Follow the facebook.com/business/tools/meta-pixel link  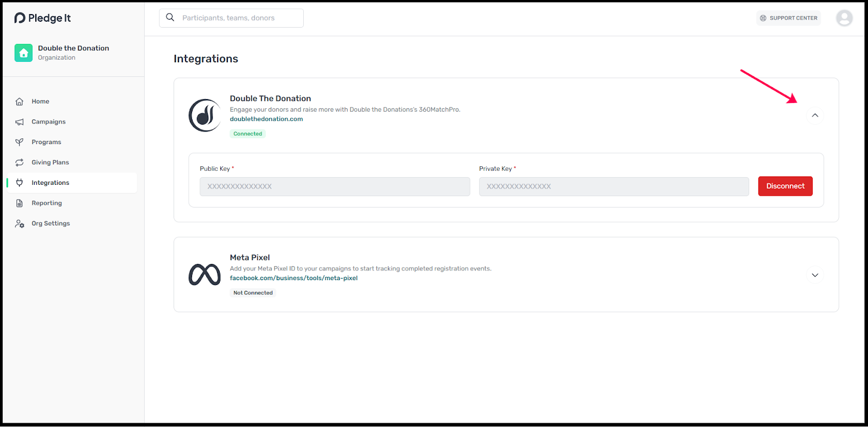[293, 278]
